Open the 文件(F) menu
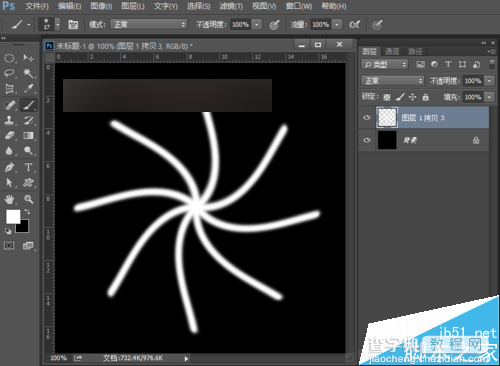500x366 pixels. pyautogui.click(x=37, y=6)
